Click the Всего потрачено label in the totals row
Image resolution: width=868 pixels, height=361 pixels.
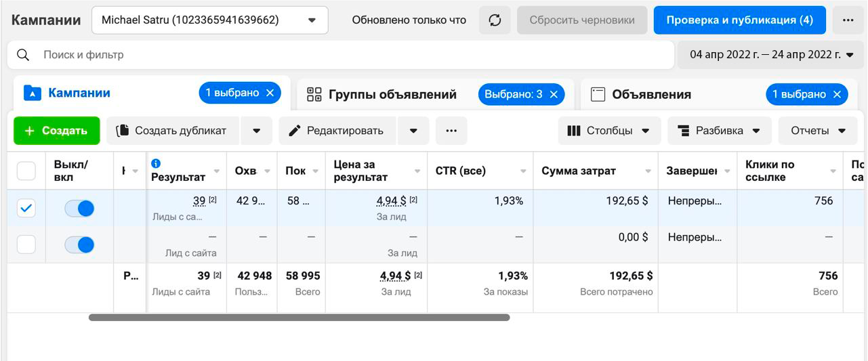pos(617,292)
